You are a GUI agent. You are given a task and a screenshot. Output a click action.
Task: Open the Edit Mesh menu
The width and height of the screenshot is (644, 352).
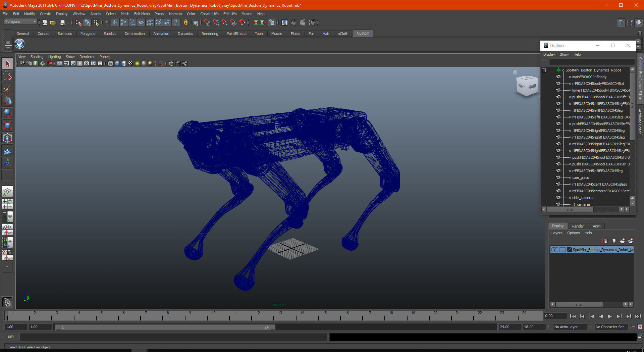(x=142, y=14)
